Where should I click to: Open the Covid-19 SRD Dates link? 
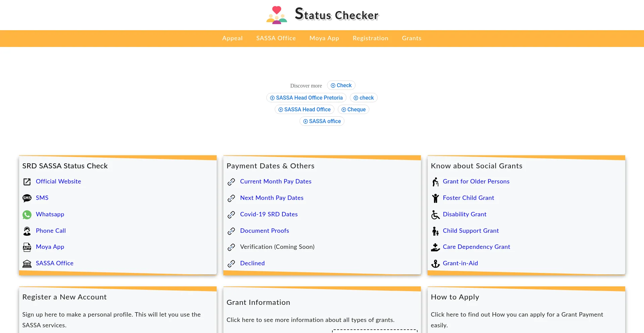pyautogui.click(x=269, y=214)
